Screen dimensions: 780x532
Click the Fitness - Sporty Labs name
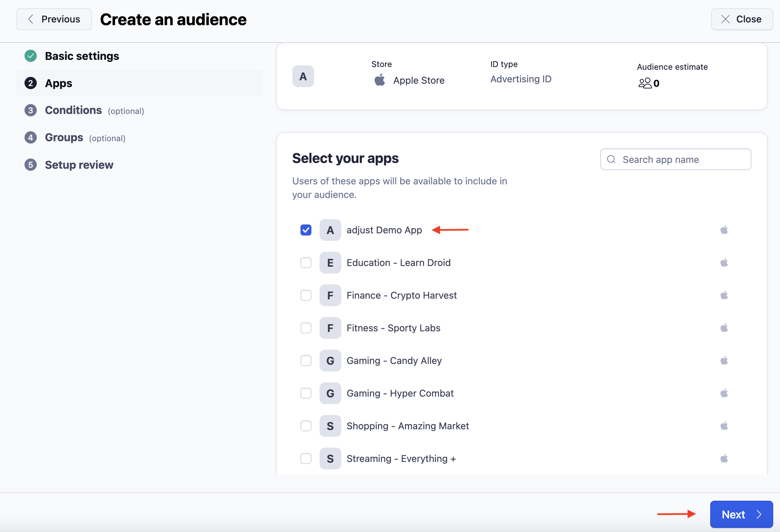(x=393, y=328)
